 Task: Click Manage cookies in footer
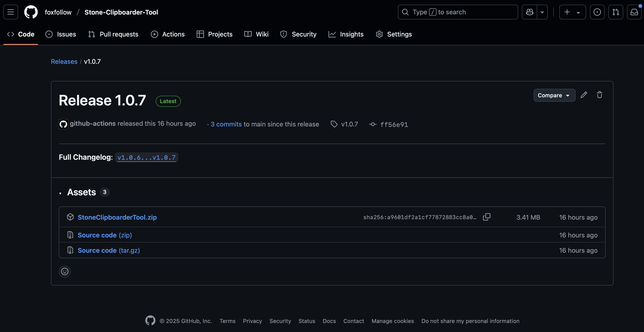[x=393, y=321]
